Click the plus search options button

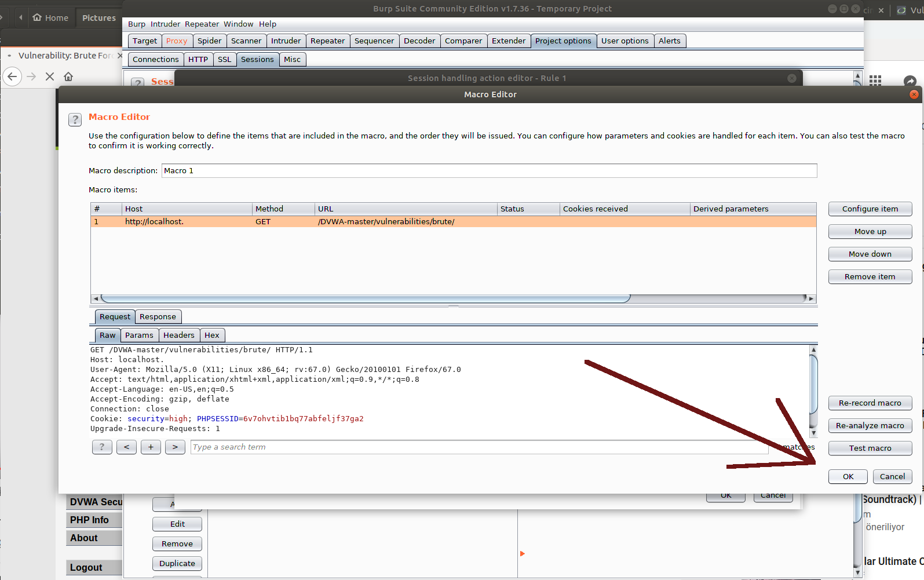(x=151, y=447)
